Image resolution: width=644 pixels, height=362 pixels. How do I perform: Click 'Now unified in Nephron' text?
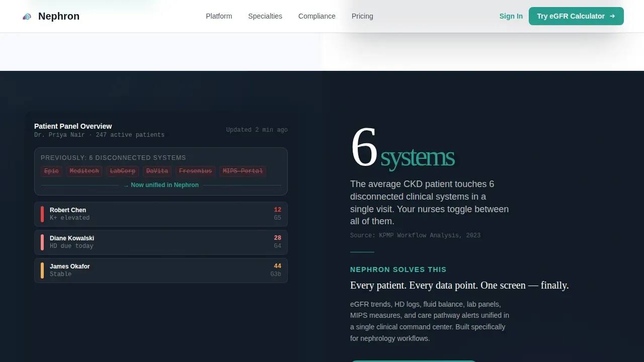click(161, 185)
